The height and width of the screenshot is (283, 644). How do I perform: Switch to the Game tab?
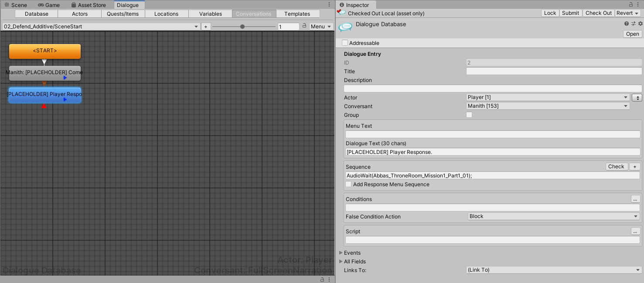[49, 5]
